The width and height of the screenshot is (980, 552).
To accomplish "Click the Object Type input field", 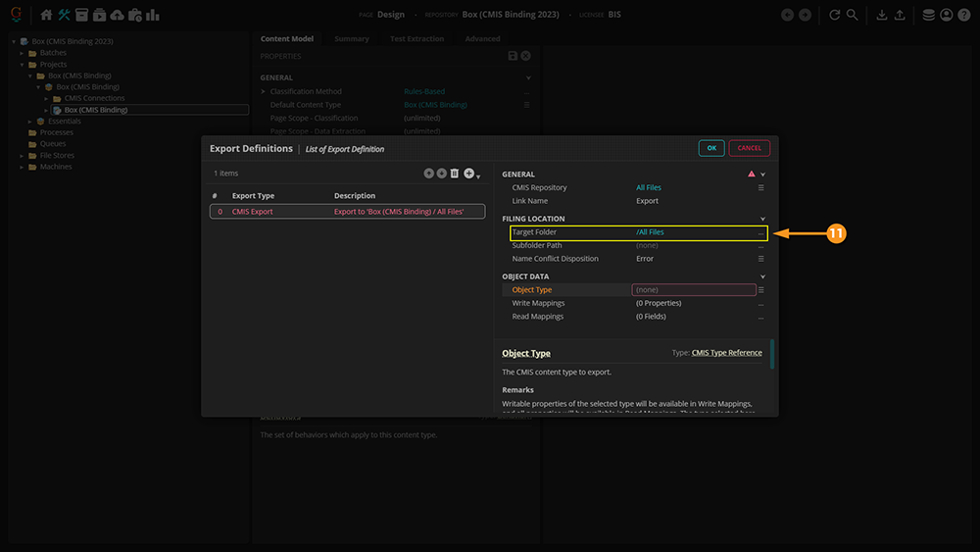I will [x=694, y=290].
